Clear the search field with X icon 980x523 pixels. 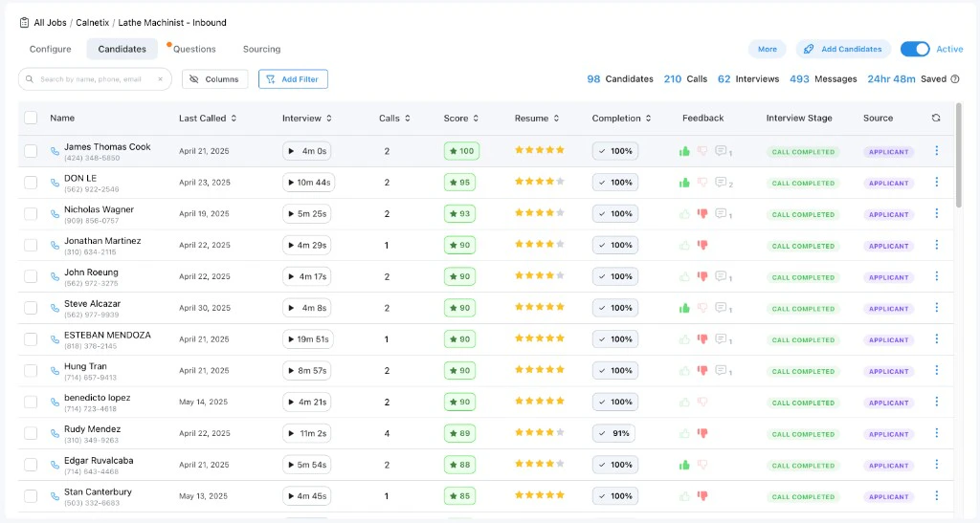coord(160,79)
